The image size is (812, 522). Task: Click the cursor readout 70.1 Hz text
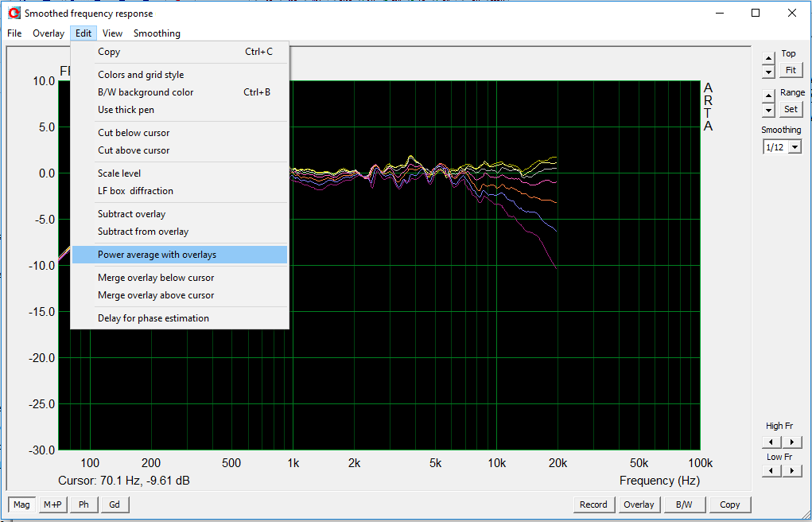tap(124, 481)
